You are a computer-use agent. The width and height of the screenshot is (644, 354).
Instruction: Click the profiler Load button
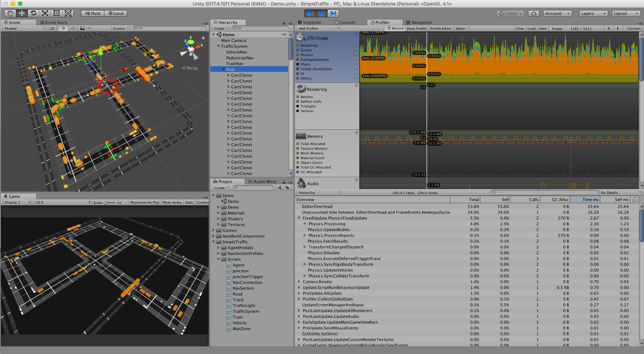(531, 28)
